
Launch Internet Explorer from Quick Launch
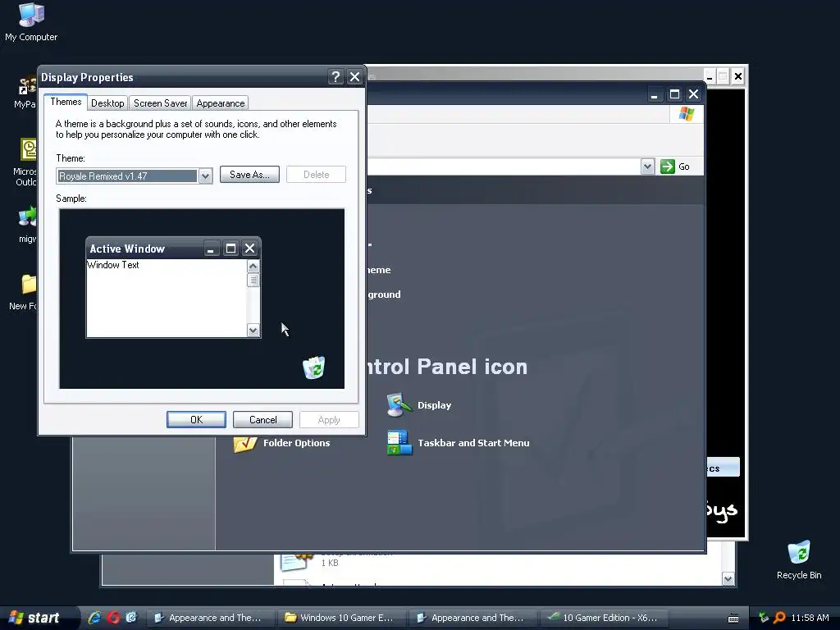pos(94,617)
